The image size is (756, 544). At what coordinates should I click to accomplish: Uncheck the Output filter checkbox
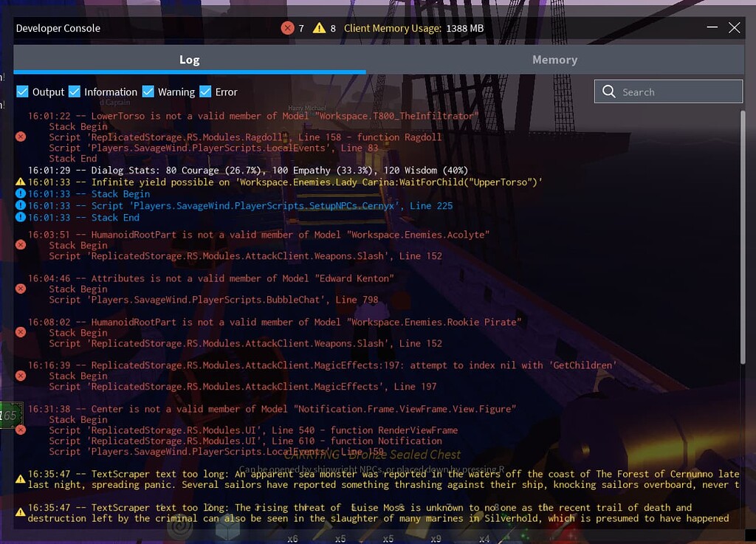23,92
